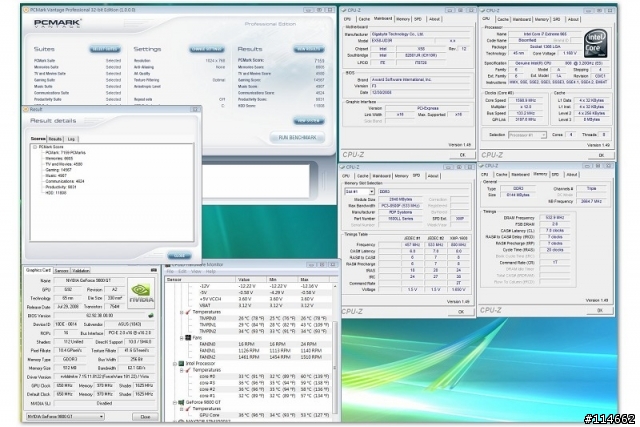Click the Fans chip icon in HWMonitor
The height and width of the screenshot is (427, 640).
(x=188, y=338)
